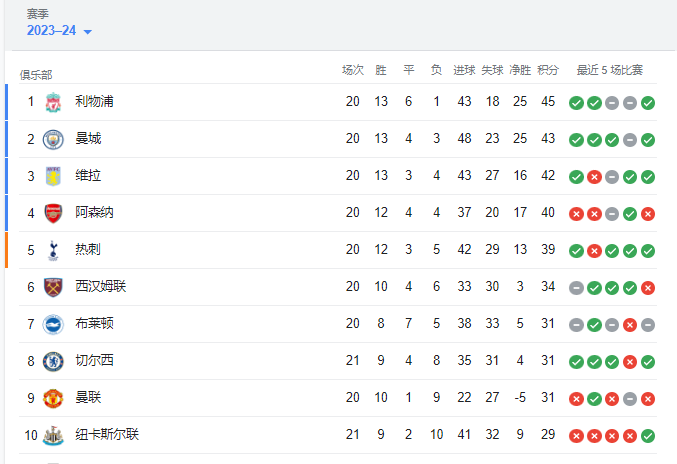Click the West Ham crest icon
677x464 pixels.
coord(53,287)
